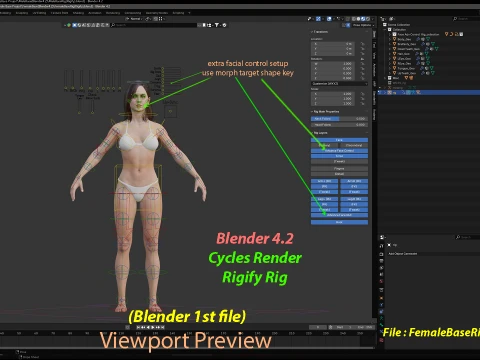Open the Geometry Nodes workspace tab
The width and height of the screenshot is (480, 360).
pyautogui.click(x=157, y=13)
